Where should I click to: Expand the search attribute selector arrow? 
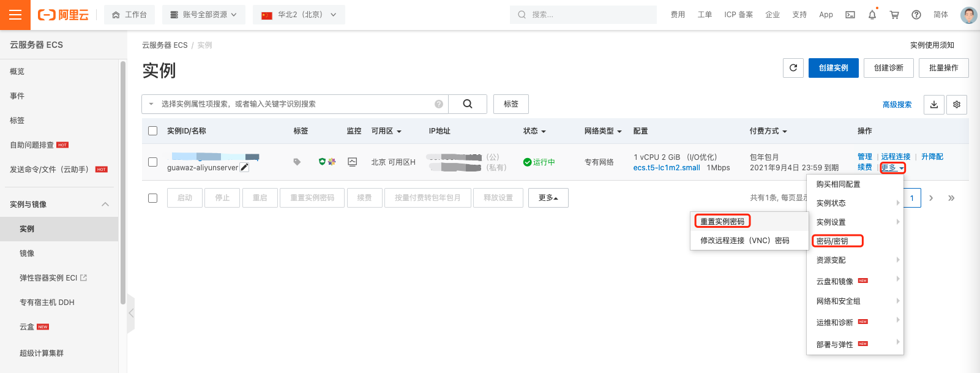tap(151, 104)
